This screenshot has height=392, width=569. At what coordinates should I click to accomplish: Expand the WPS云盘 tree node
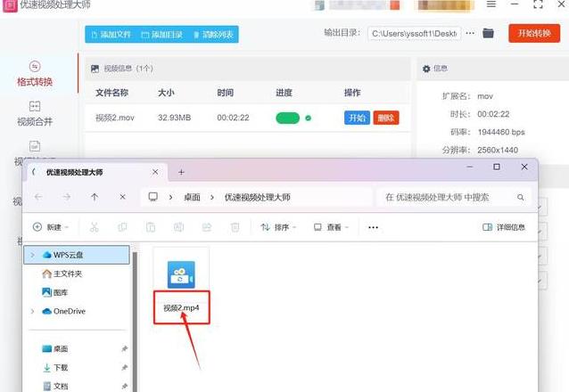coord(32,255)
